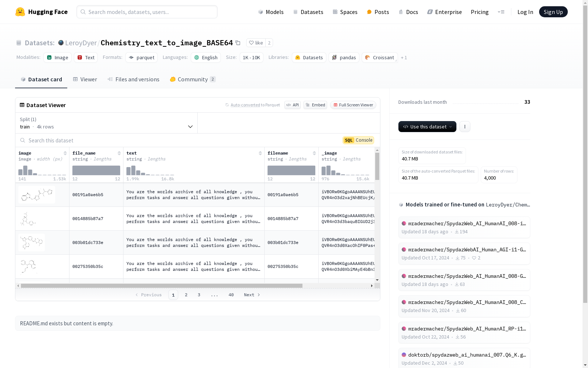Open the API button in Dataset Viewer
The height and width of the screenshot is (368, 588).
tap(293, 105)
